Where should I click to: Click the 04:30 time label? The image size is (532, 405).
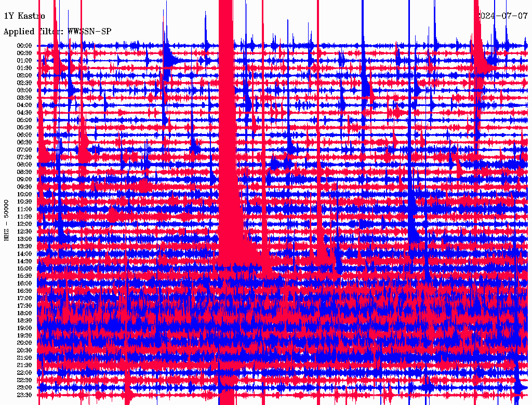[x=24, y=112]
